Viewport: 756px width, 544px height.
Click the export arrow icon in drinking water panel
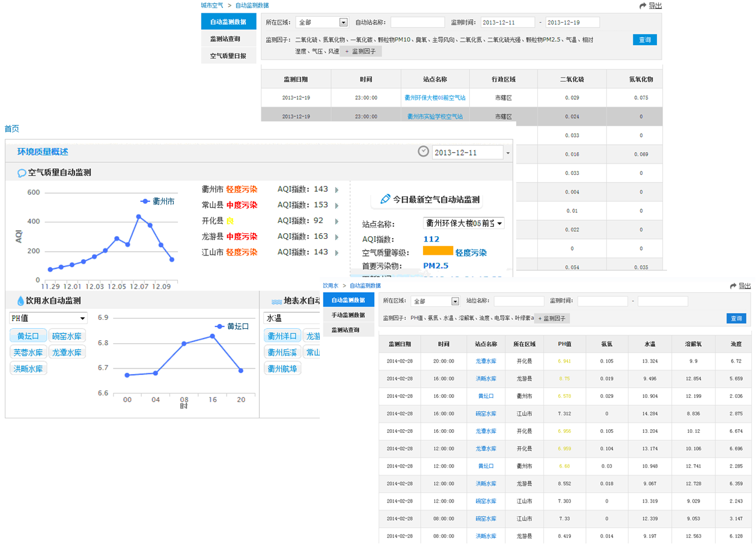733,286
